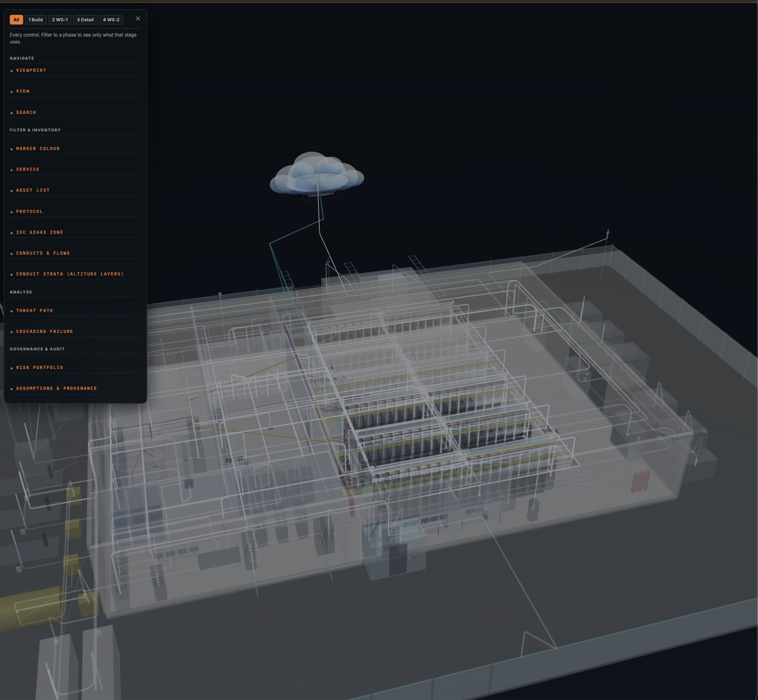Close the controls panel with the X
This screenshot has width=758, height=700.
[x=138, y=18]
